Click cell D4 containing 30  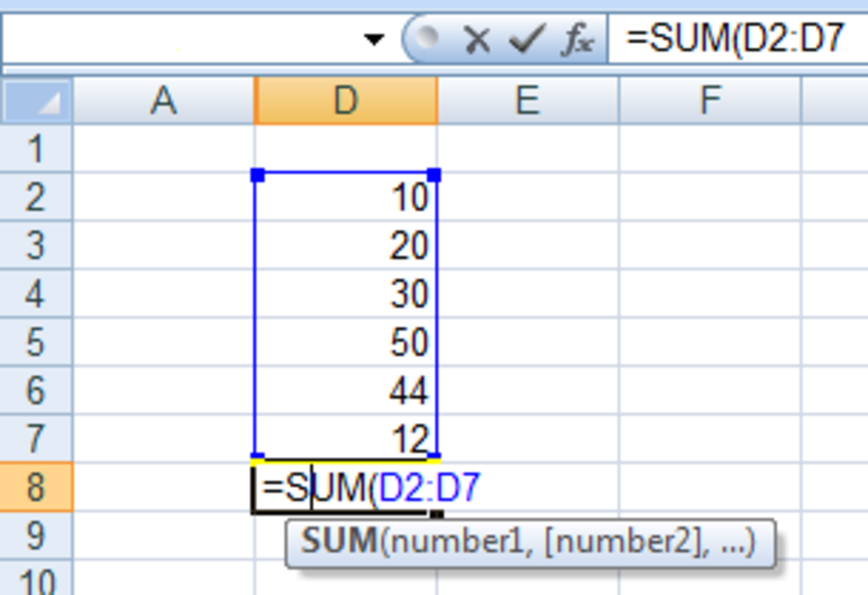click(x=346, y=294)
